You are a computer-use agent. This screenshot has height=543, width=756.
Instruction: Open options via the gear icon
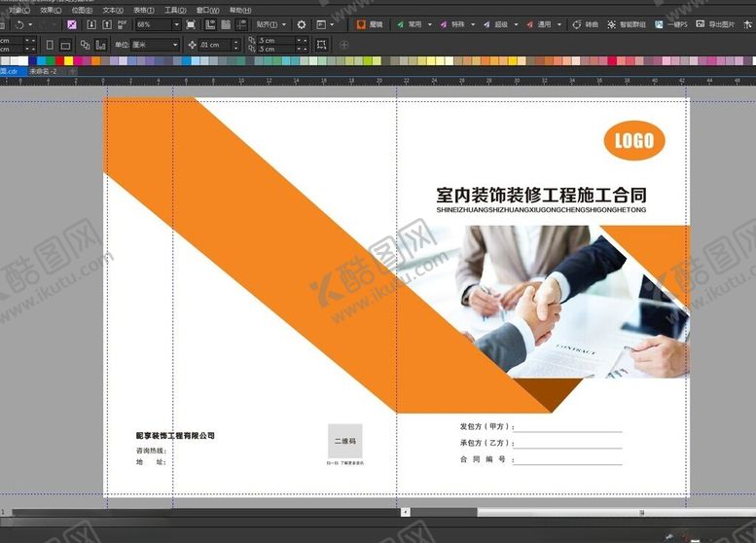(x=302, y=24)
